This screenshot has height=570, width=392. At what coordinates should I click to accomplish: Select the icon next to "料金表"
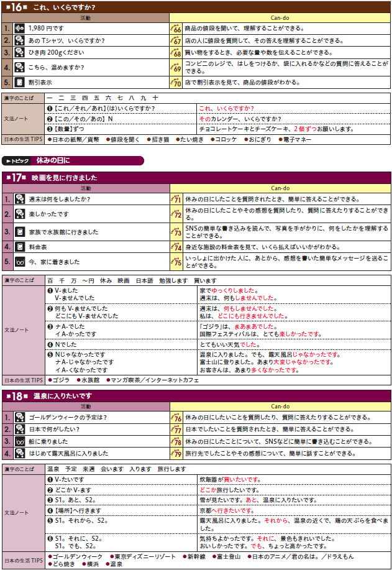pyautogui.click(x=19, y=247)
